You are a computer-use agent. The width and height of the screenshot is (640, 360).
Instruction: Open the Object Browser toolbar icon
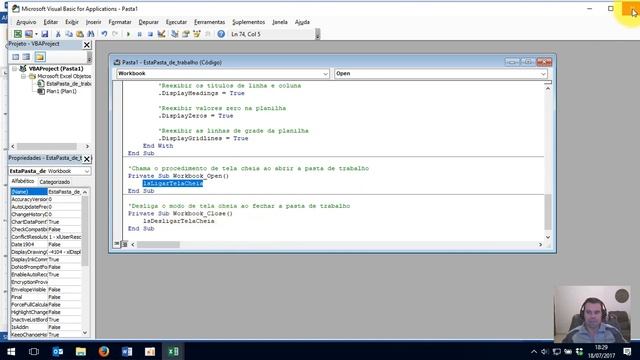click(197, 34)
